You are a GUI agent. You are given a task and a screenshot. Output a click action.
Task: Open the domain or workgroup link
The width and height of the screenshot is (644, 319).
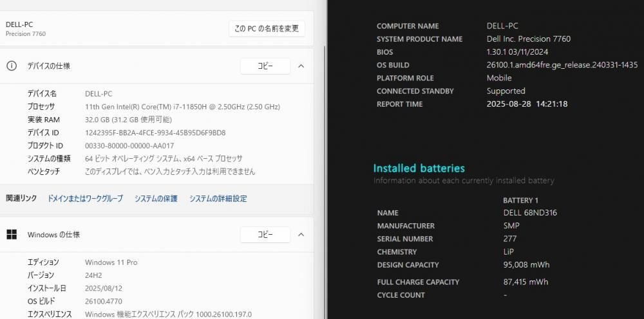tap(85, 199)
